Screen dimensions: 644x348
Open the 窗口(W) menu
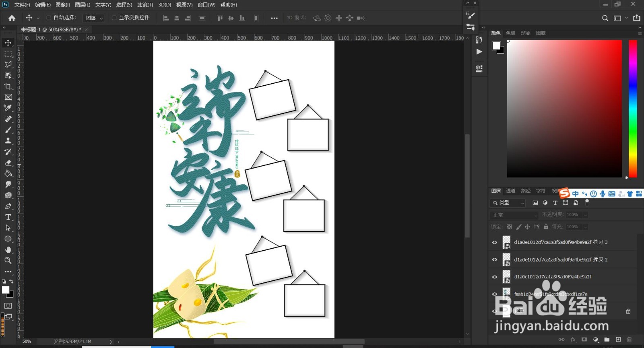tap(206, 5)
